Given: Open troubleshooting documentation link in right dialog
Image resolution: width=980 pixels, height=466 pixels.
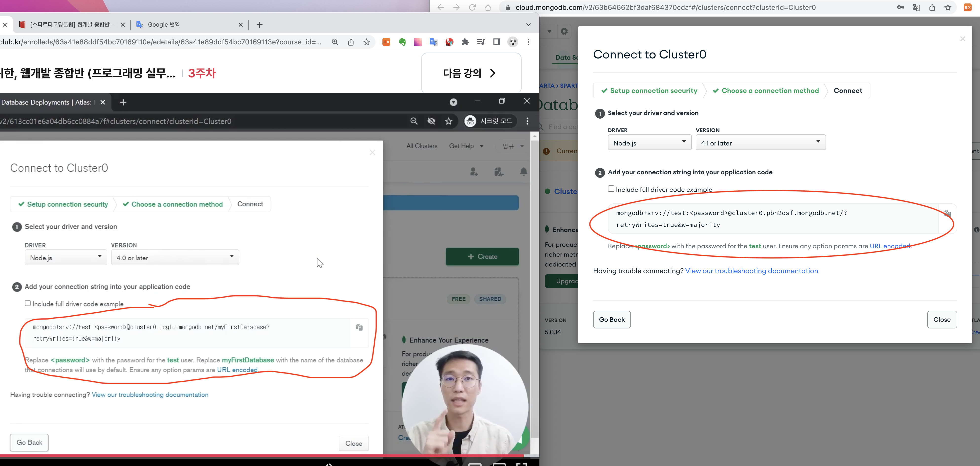Looking at the screenshot, I should pos(751,271).
